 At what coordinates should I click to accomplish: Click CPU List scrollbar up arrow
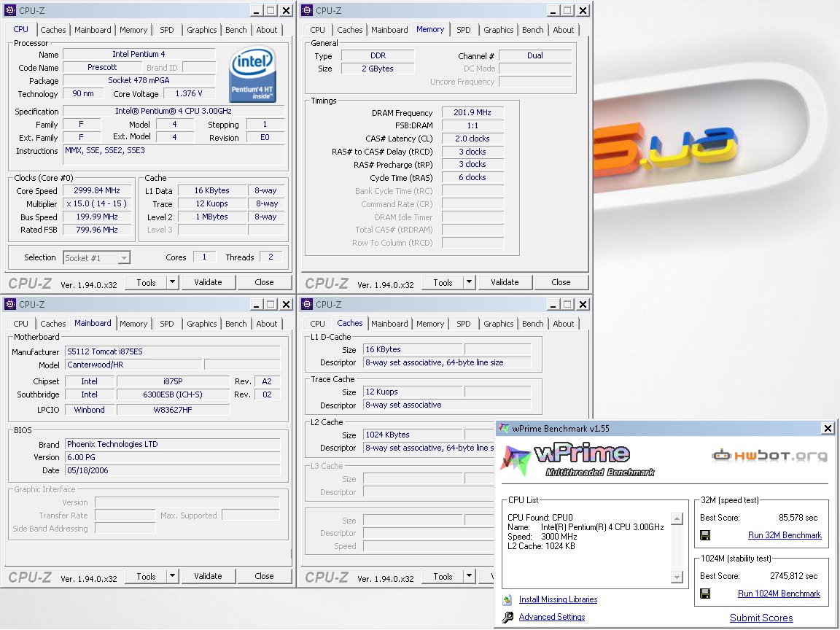(x=677, y=519)
